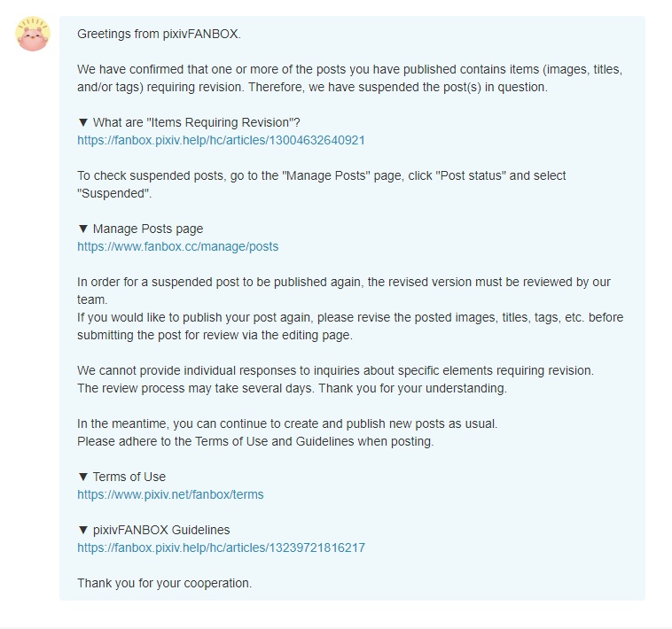Click the triangle before "What are Items Requiring Revision"

(x=82, y=122)
